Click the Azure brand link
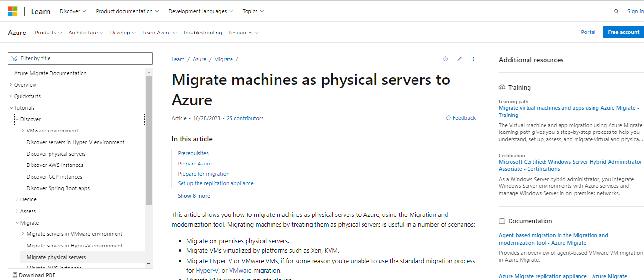The width and height of the screenshot is (644, 280). click(17, 33)
